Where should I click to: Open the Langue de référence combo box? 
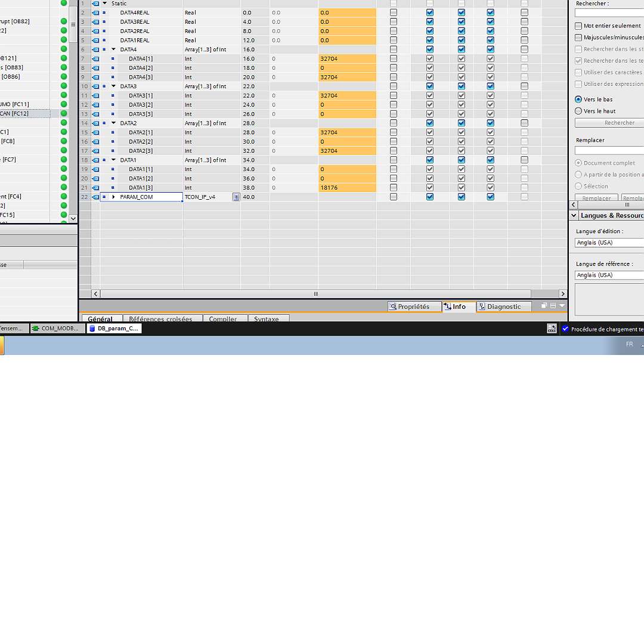pos(609,275)
